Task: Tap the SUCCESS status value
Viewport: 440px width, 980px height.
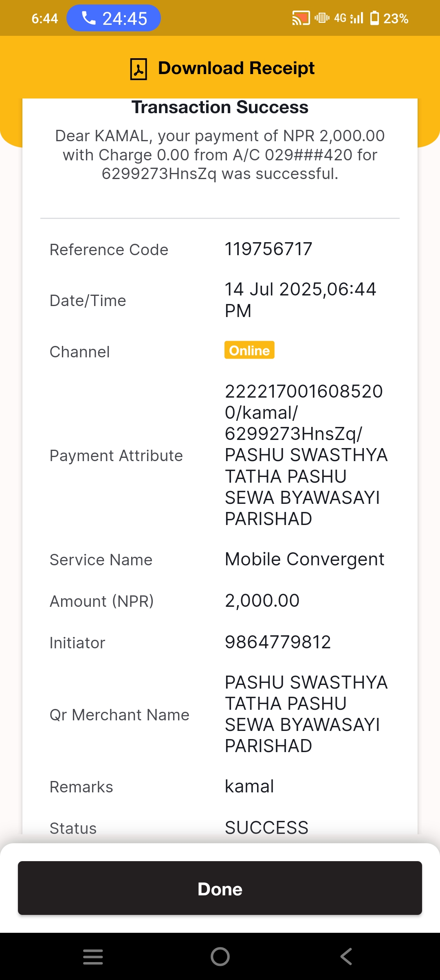Action: click(x=267, y=828)
